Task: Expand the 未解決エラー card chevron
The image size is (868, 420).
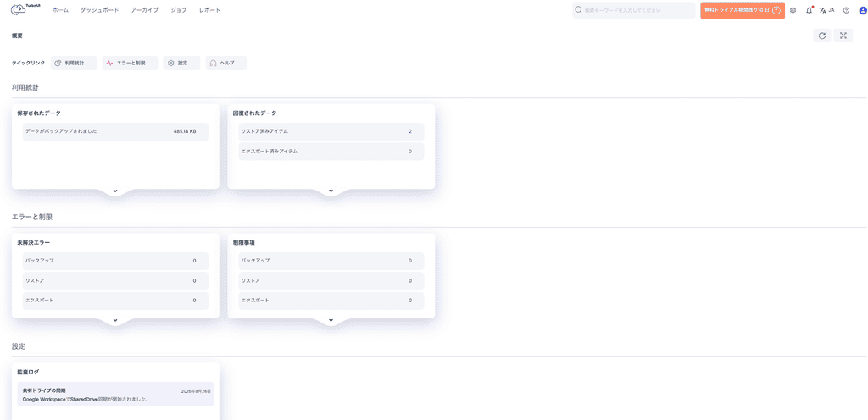Action: pyautogui.click(x=115, y=320)
